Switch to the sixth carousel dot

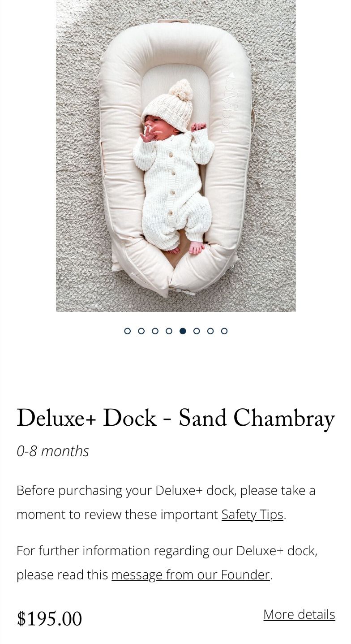197,331
